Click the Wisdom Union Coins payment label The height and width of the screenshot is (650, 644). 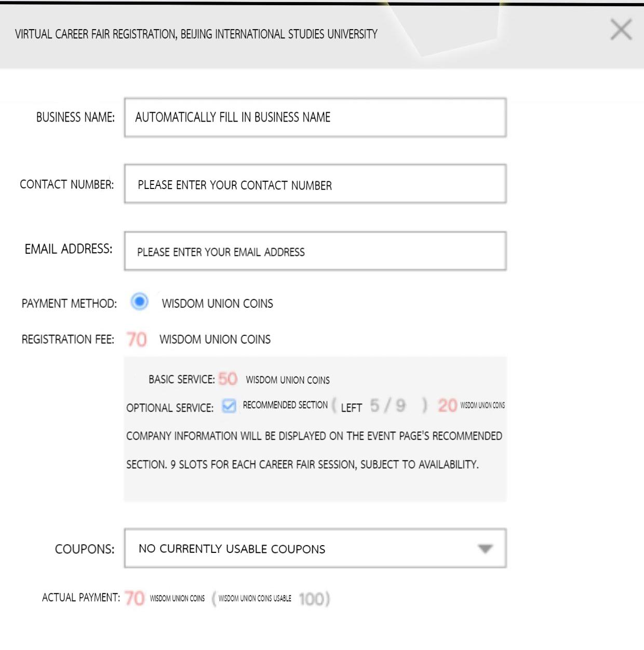pos(217,304)
